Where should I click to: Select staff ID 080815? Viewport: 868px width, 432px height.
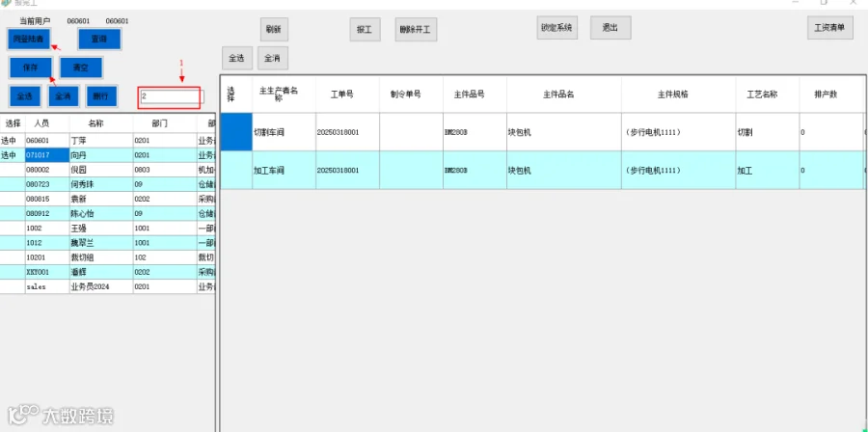[47, 200]
